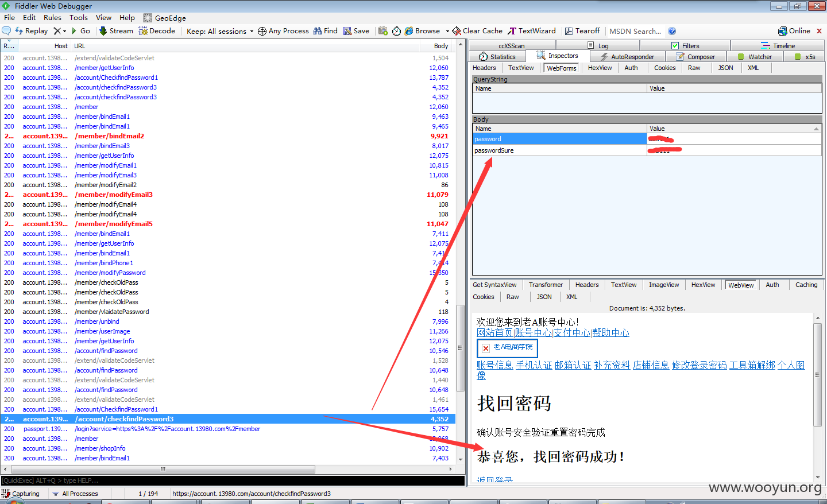Image resolution: width=827 pixels, height=504 pixels.
Task: Expand the Browse dropdown arrow
Action: point(447,31)
